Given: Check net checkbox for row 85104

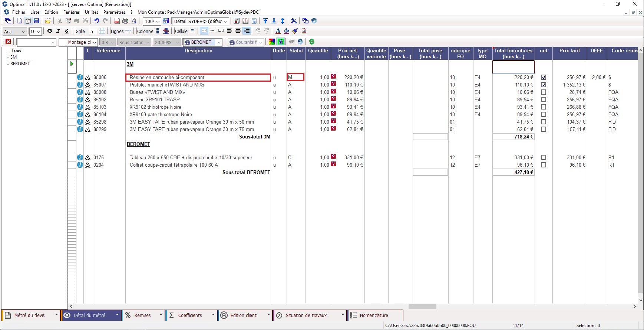Looking at the screenshot, I should click(x=544, y=114).
